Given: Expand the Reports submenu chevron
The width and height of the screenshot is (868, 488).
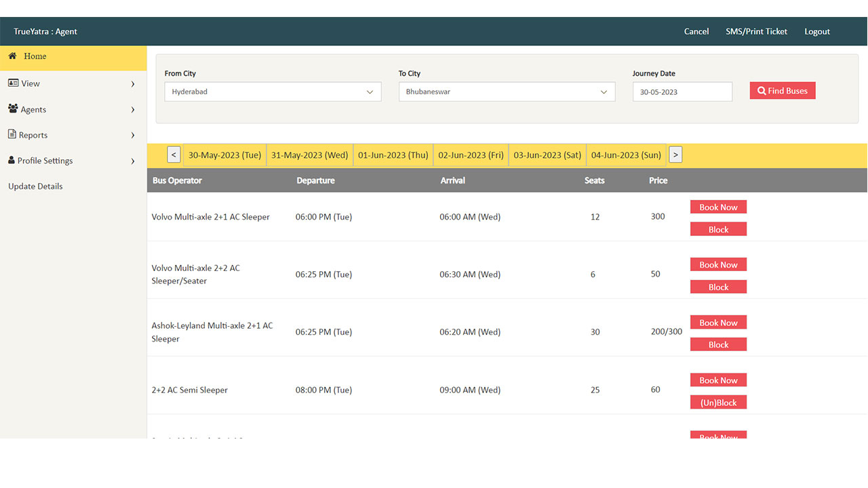Looking at the screenshot, I should coord(133,136).
